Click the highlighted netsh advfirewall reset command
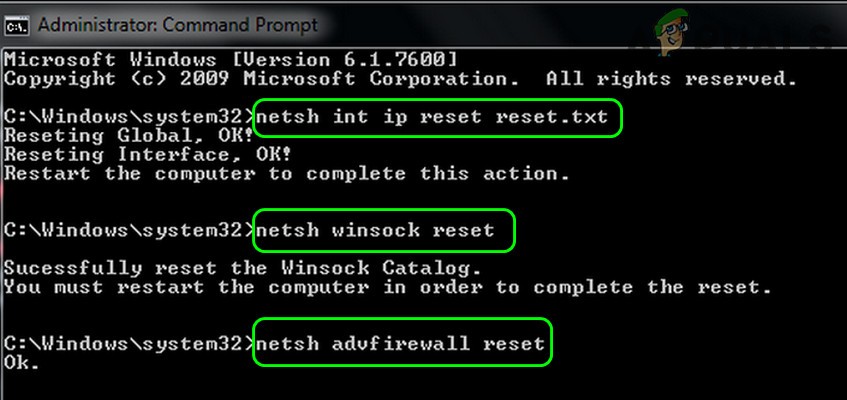847x400 pixels. [402, 343]
